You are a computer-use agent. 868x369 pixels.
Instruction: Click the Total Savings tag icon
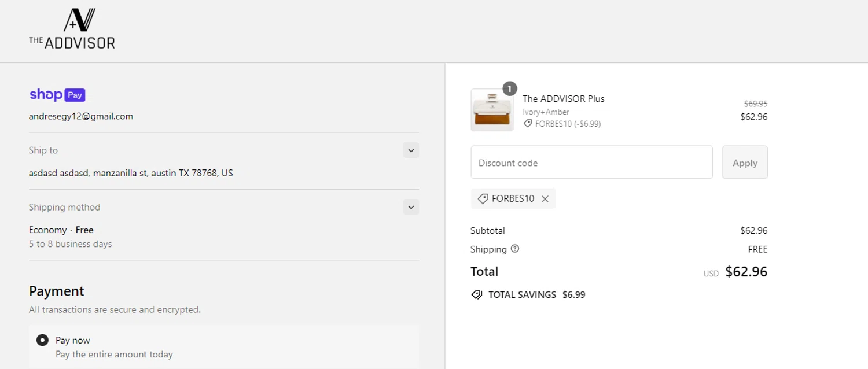pyautogui.click(x=476, y=295)
